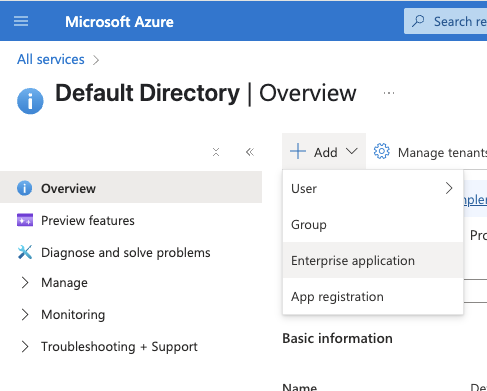Expand the Manage section chevron
The width and height of the screenshot is (487, 391).
click(x=25, y=283)
